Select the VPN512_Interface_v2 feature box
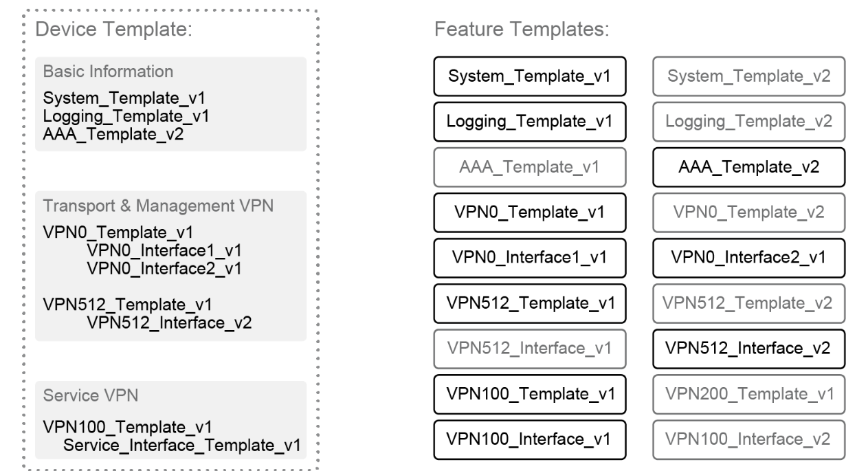Viewport: 868px width, 471px height. [748, 348]
